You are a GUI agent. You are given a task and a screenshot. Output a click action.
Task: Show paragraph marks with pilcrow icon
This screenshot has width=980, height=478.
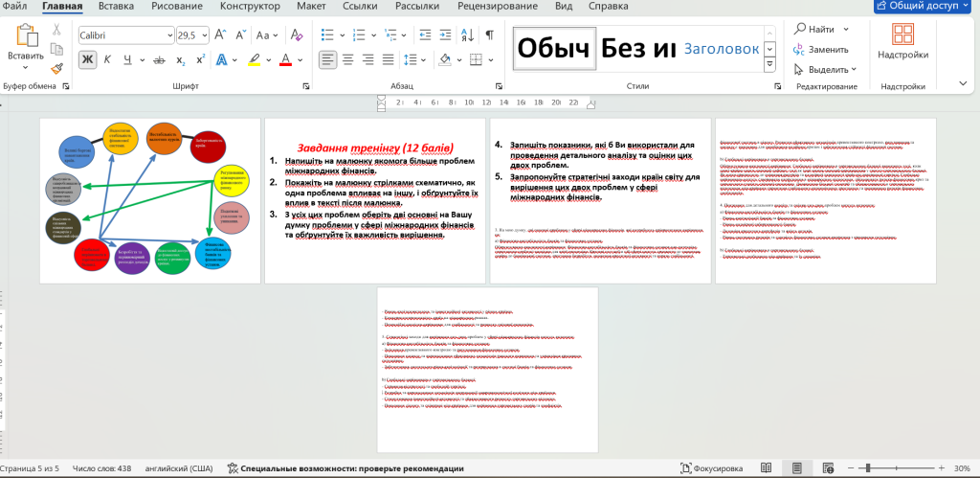pos(489,35)
